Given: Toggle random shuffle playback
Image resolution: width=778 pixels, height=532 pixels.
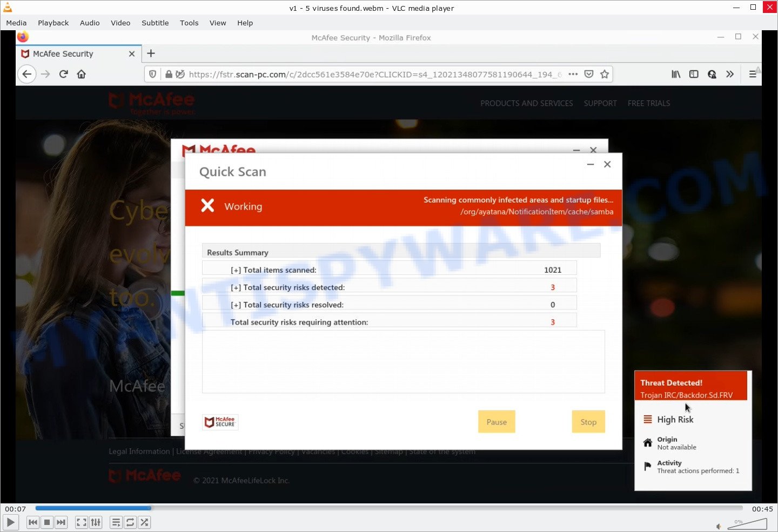Looking at the screenshot, I should [x=144, y=522].
